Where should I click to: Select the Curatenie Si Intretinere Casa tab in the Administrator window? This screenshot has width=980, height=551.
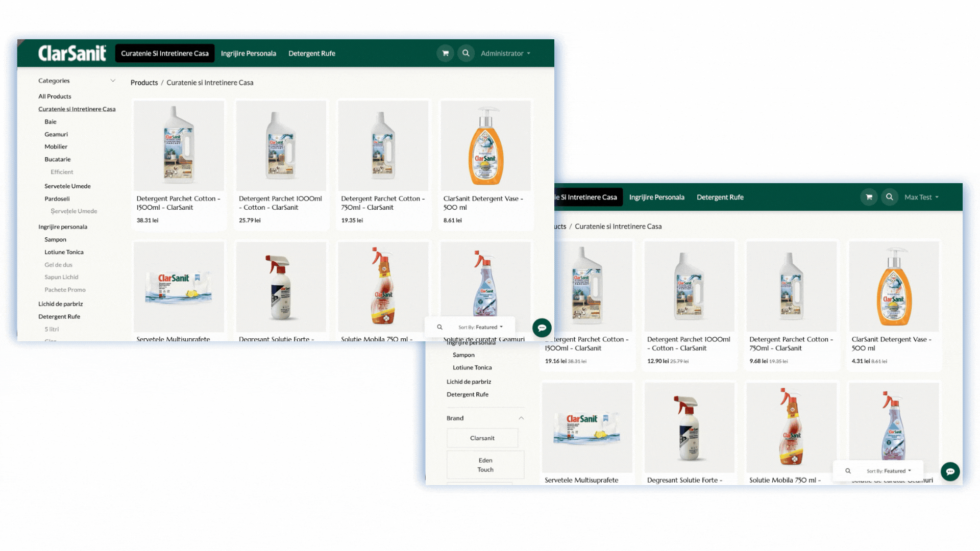pos(164,53)
